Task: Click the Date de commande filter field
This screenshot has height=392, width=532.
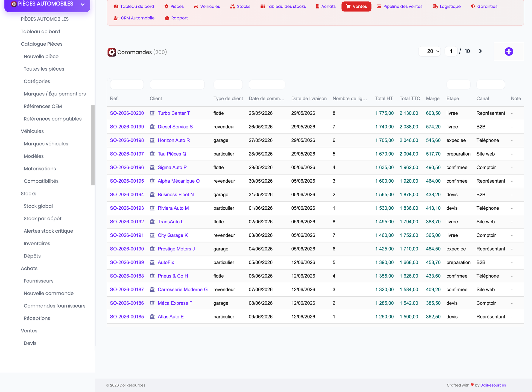Action: pos(267,84)
